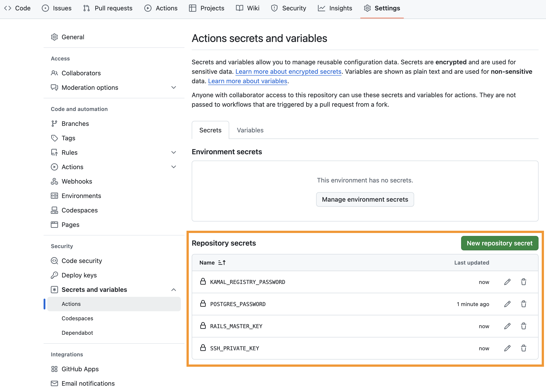Delete the POSTGRES_PASSWORD secret via trash icon
Image resolution: width=546 pixels, height=392 pixels.
(524, 304)
